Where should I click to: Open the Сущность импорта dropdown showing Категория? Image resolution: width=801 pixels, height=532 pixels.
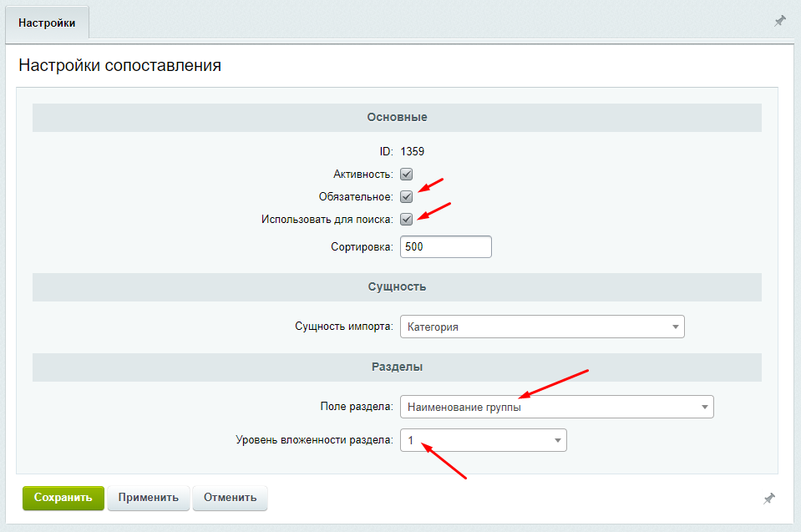pyautogui.click(x=542, y=327)
